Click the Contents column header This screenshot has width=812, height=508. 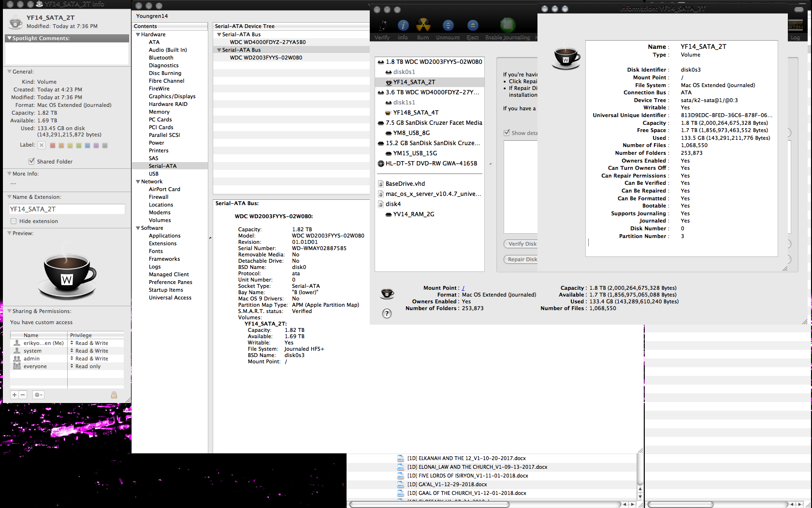pyautogui.click(x=170, y=26)
